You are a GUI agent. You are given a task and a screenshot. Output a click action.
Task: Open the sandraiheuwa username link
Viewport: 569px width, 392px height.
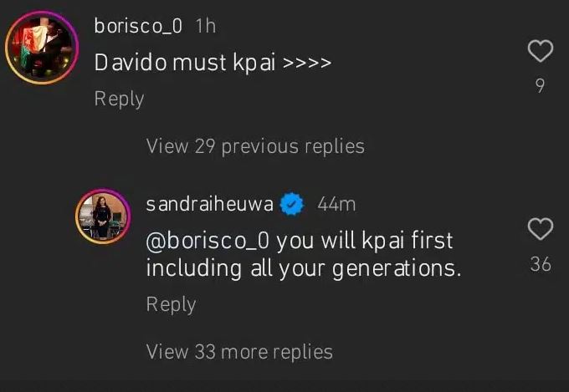211,204
